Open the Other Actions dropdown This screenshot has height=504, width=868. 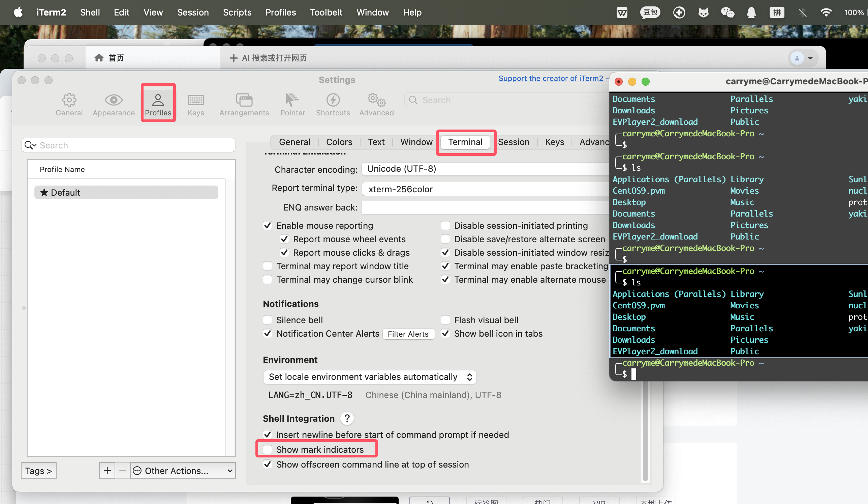[x=183, y=471]
